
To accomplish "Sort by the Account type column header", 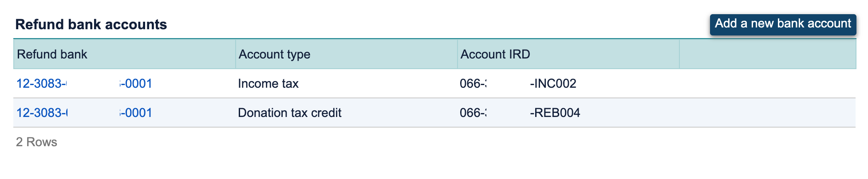I will pos(274,54).
